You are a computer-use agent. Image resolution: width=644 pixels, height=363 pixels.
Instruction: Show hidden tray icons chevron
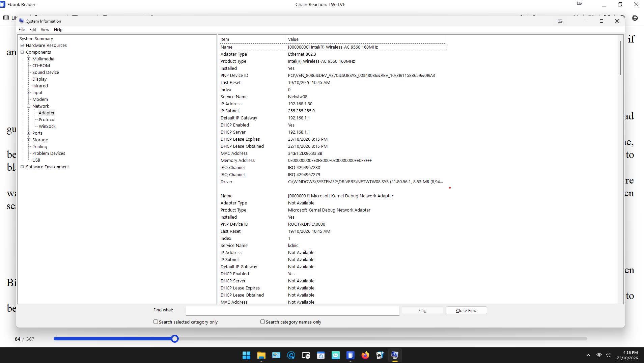click(x=588, y=355)
